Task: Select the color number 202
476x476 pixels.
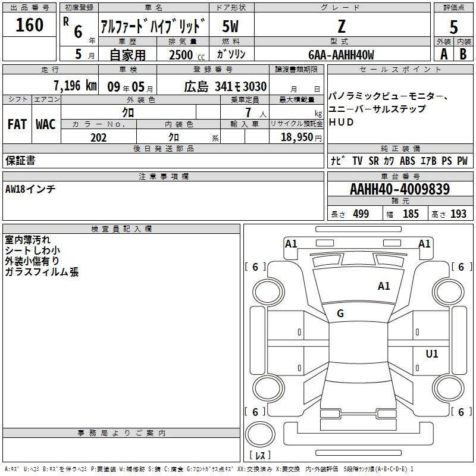Action: click(98, 137)
